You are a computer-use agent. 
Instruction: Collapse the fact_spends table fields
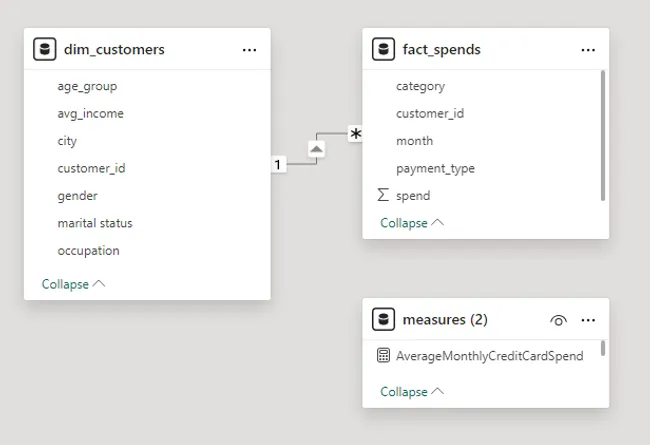click(412, 223)
